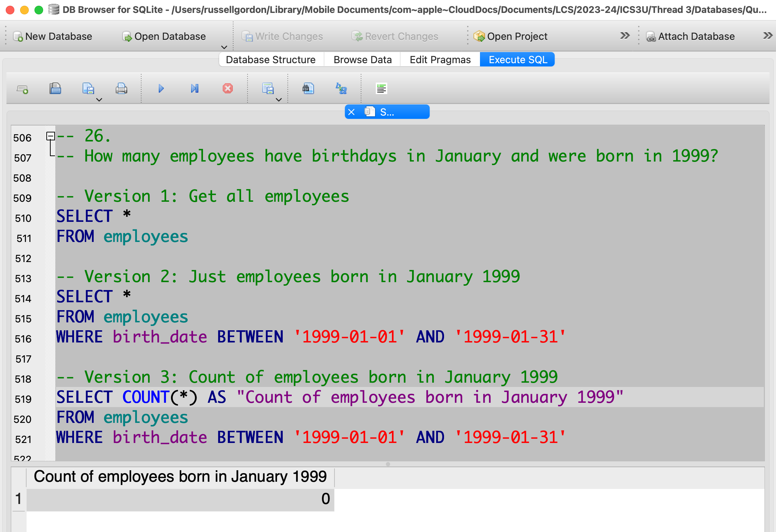Switch to the Database Structure tab
The height and width of the screenshot is (532, 776).
pos(271,60)
